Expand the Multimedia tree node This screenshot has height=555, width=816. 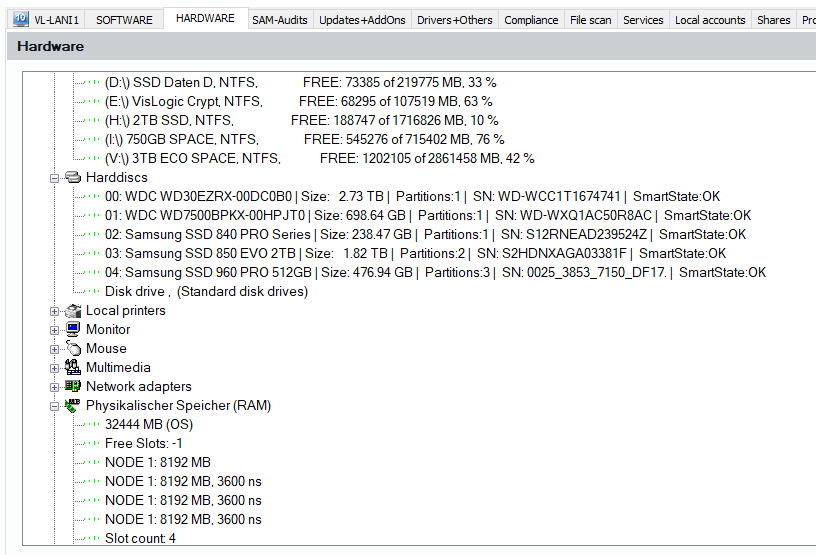(55, 368)
